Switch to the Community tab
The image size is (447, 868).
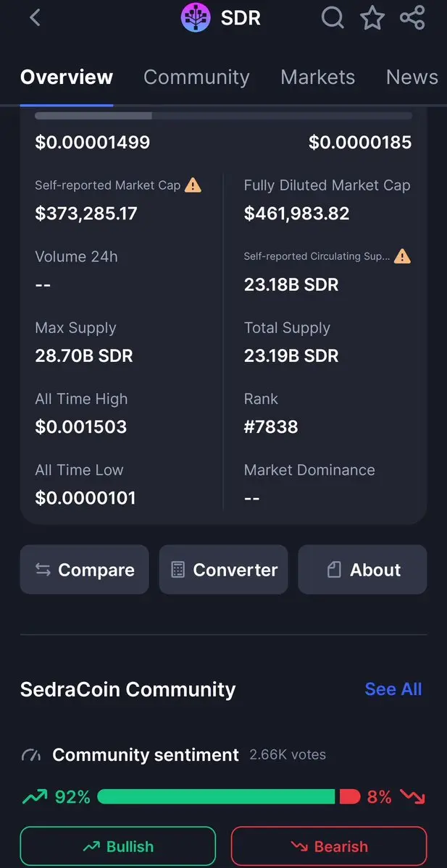(x=196, y=77)
